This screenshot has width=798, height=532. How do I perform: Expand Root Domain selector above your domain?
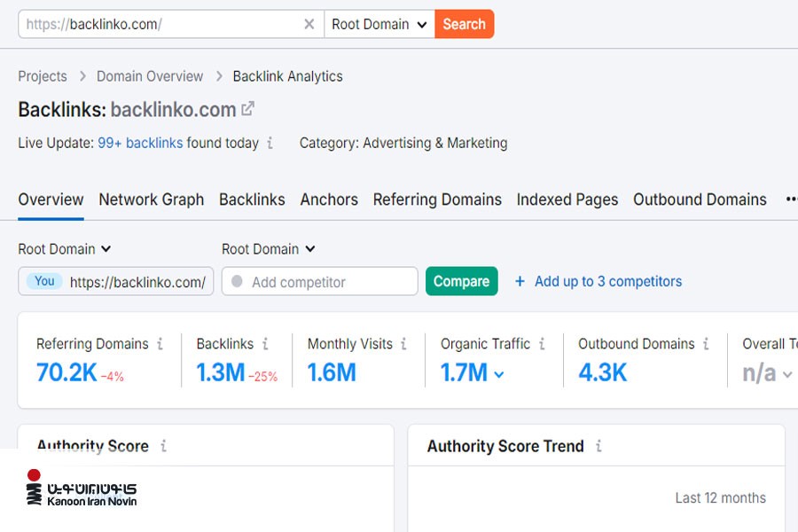point(65,249)
